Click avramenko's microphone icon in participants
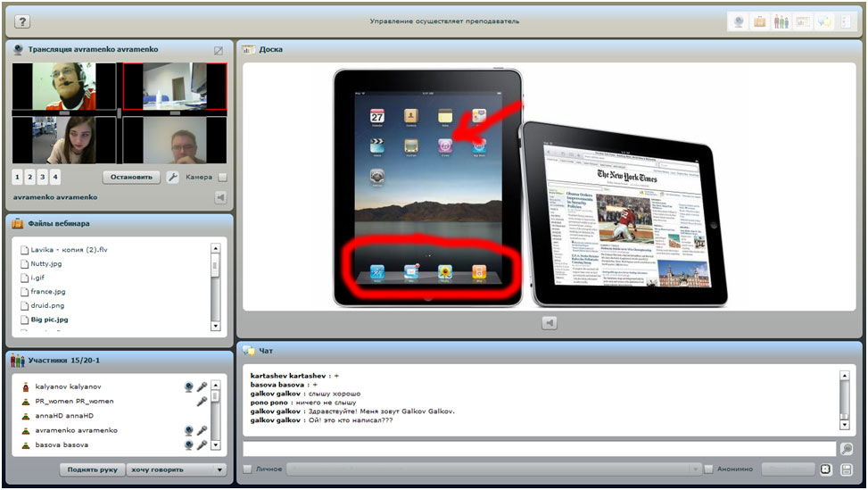 [202, 430]
